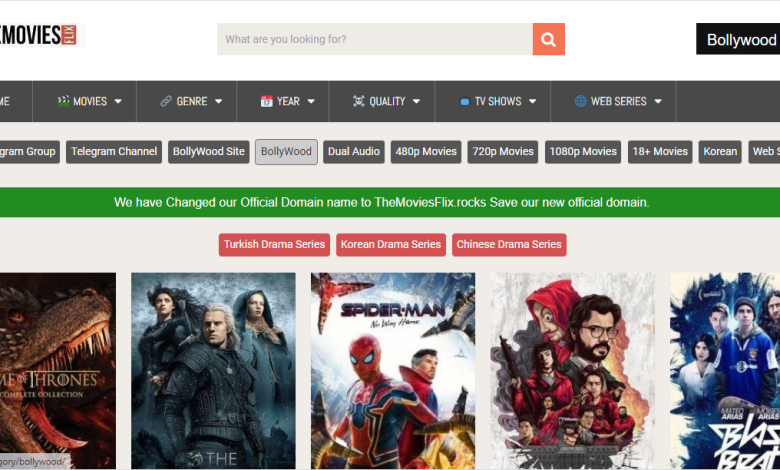Open the 1080p Movies tag
This screenshot has height=470, width=780.
tap(583, 152)
